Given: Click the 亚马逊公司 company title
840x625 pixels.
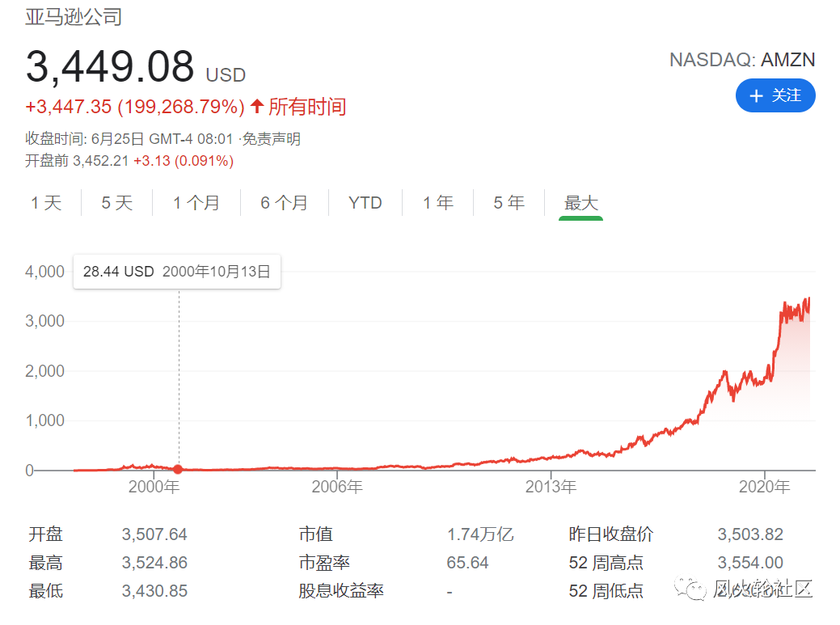Looking at the screenshot, I should pyautogui.click(x=74, y=17).
